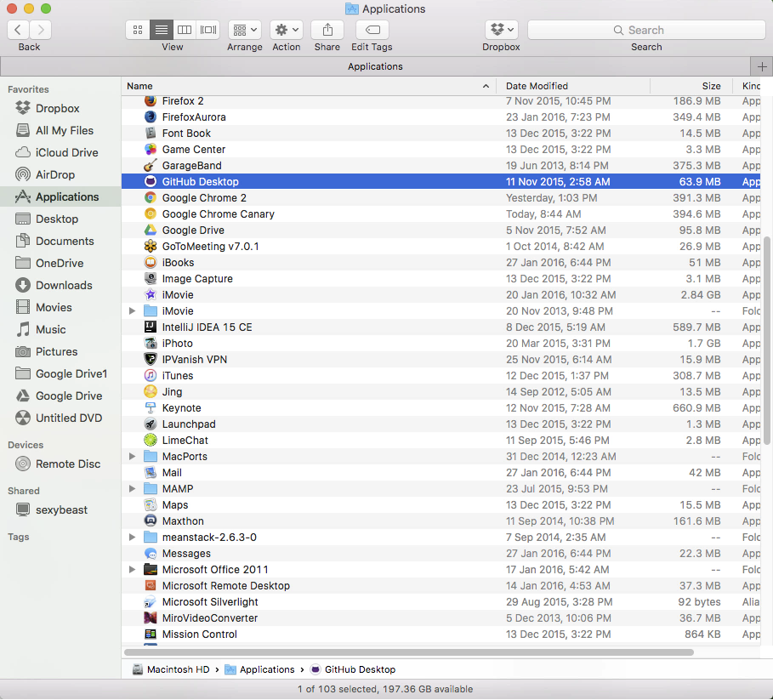Expand the meanstack-2.6.3-0 folder triangle

click(132, 538)
